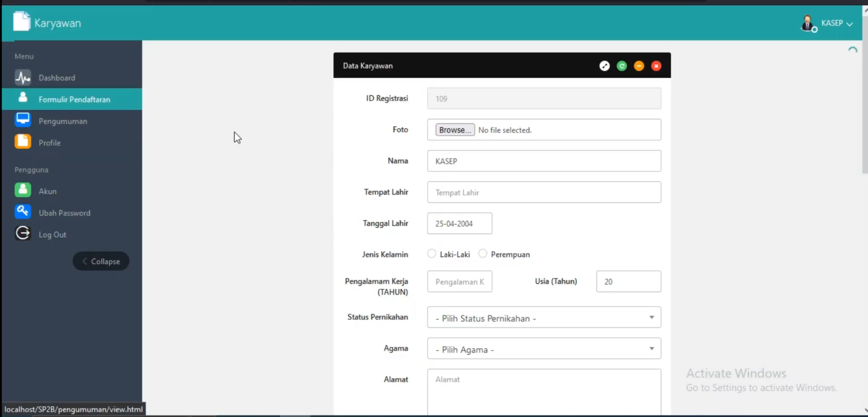Open Formulir Pendaftaran menu item

(x=72, y=99)
